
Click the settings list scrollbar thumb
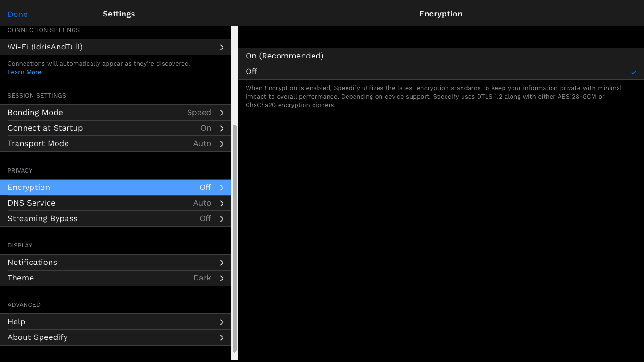(x=235, y=239)
